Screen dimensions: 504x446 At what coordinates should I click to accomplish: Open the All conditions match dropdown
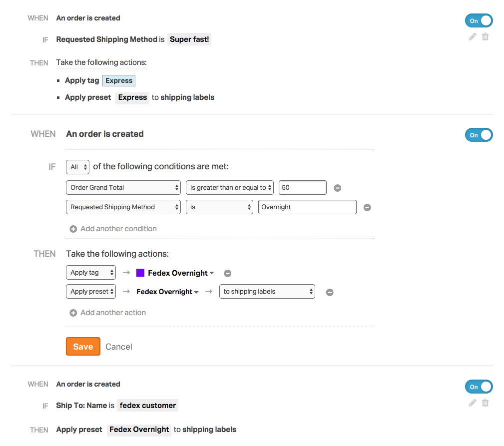[x=77, y=167]
